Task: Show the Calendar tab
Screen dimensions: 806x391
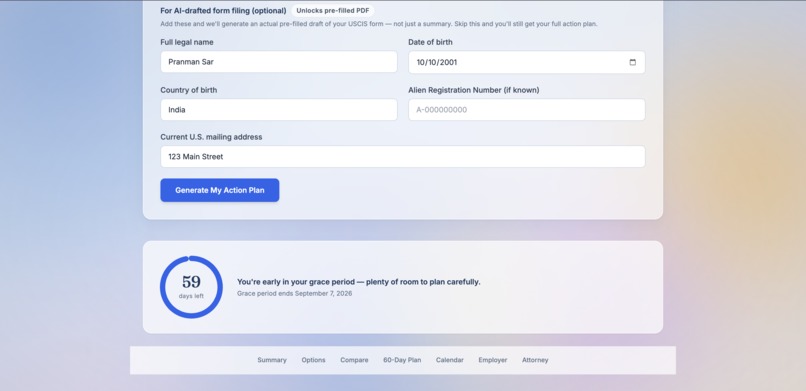Action: (x=450, y=360)
